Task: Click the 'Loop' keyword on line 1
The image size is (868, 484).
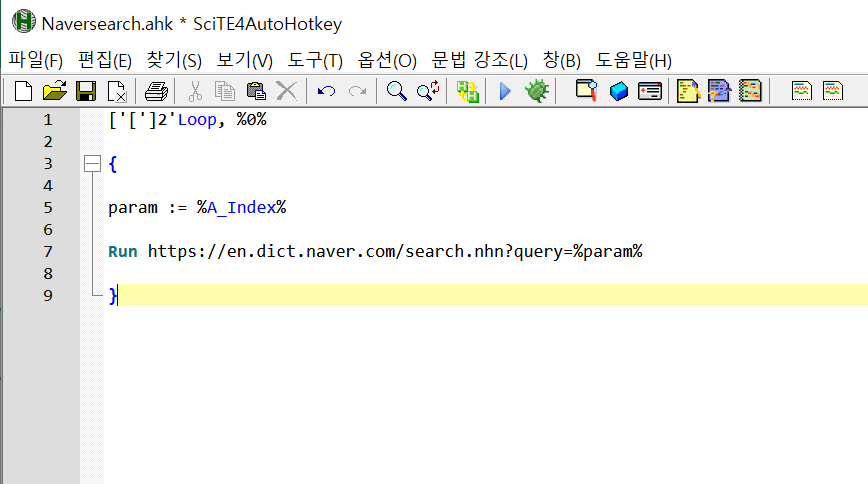Action: pyautogui.click(x=197, y=120)
